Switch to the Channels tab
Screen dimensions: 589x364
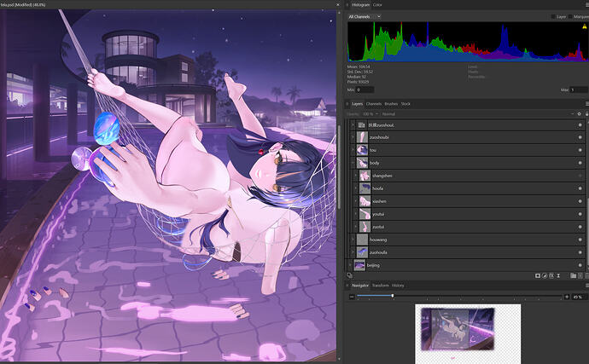pos(374,104)
